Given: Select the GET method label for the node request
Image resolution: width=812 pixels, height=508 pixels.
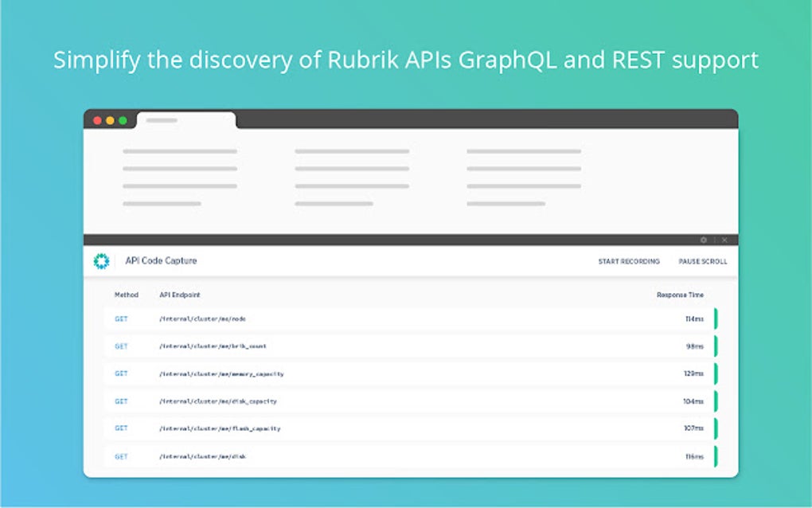Looking at the screenshot, I should (120, 318).
